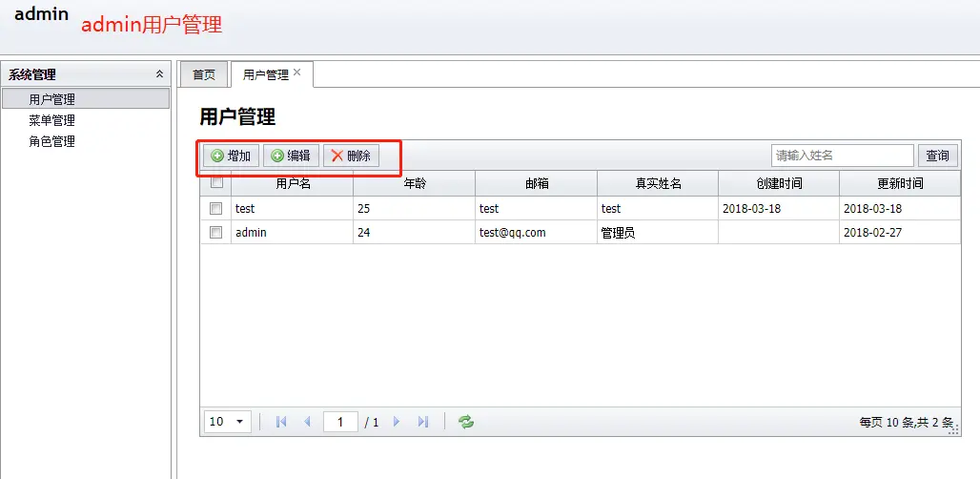Click the 更新时间 column header
Screen dimensions: 980x479
pyautogui.click(x=900, y=183)
